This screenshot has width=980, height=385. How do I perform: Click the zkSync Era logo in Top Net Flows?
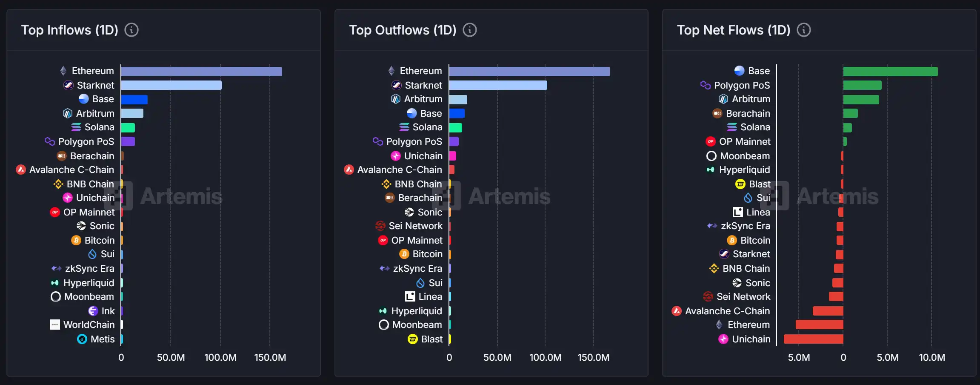pos(712,226)
